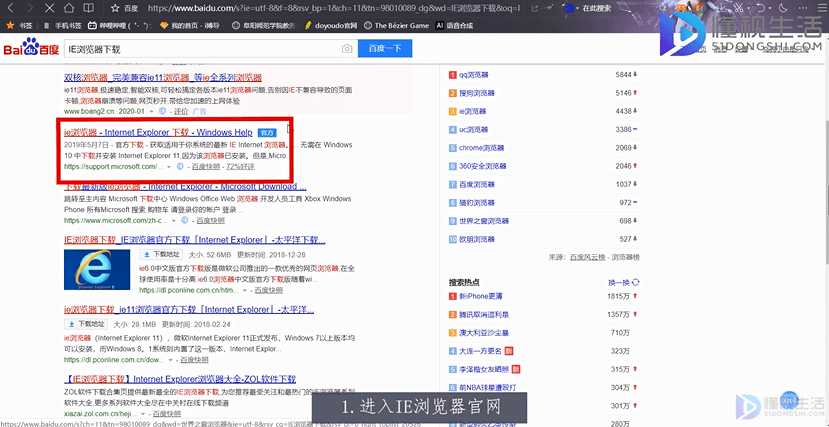Open IE浏览器官方下载 太平洋下载 result with thumbnail
Screen dimensions: 829x427
coord(195,240)
